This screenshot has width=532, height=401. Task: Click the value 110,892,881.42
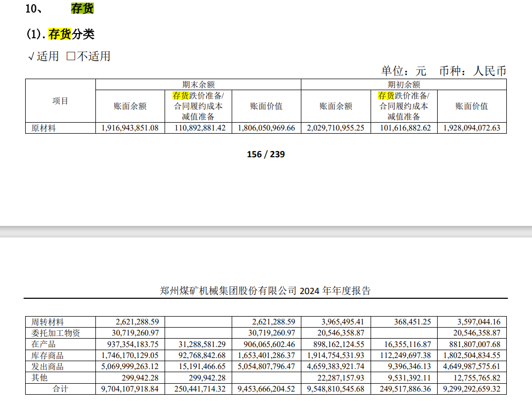tap(200, 128)
